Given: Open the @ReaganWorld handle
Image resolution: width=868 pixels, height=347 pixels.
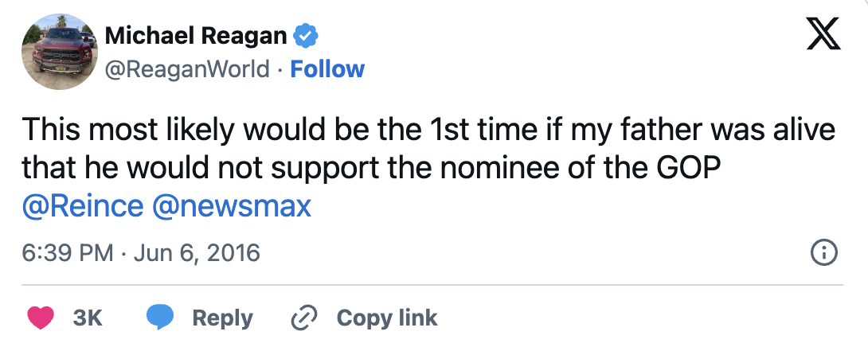Looking at the screenshot, I should pyautogui.click(x=188, y=69).
